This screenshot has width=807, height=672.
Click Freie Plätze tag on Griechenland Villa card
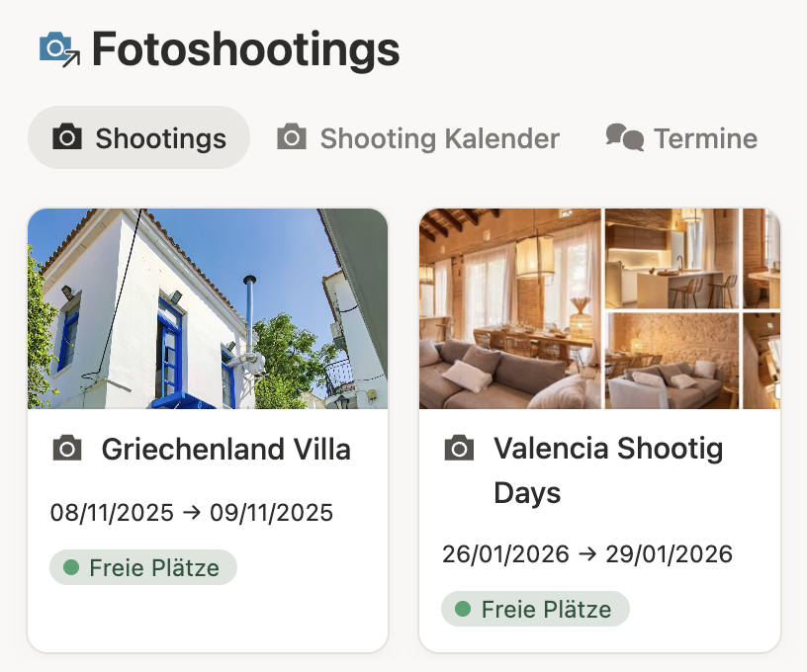[x=143, y=567]
